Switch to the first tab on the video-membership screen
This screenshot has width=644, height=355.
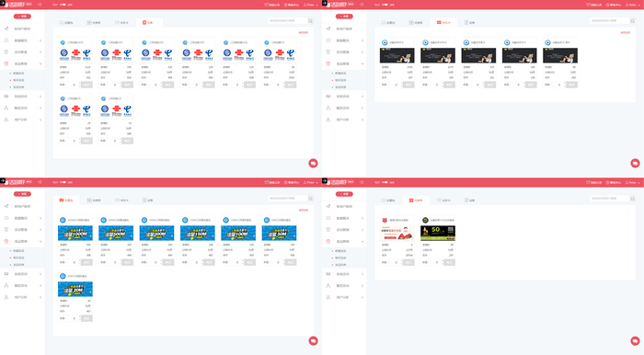388,23
